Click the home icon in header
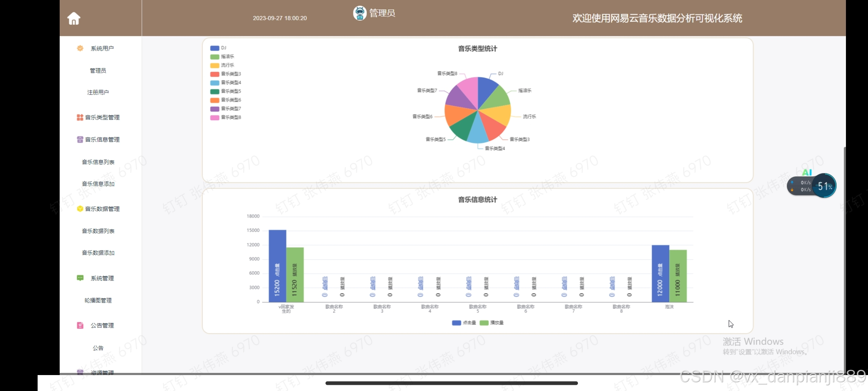Image resolution: width=868 pixels, height=391 pixels. (x=74, y=18)
